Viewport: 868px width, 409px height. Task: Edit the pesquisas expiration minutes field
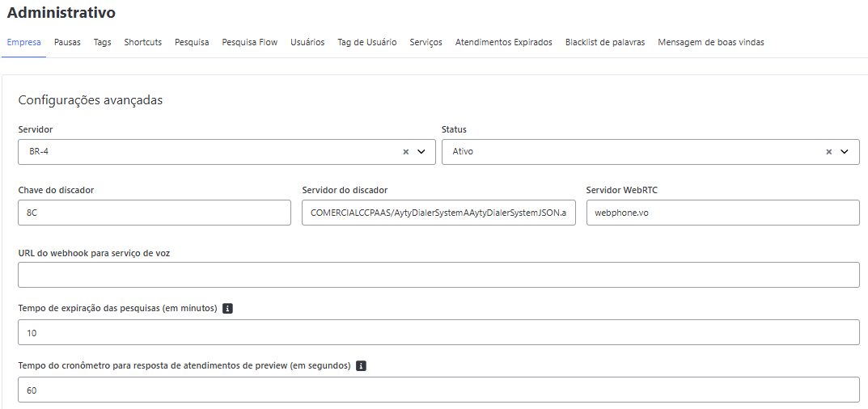[x=439, y=333]
